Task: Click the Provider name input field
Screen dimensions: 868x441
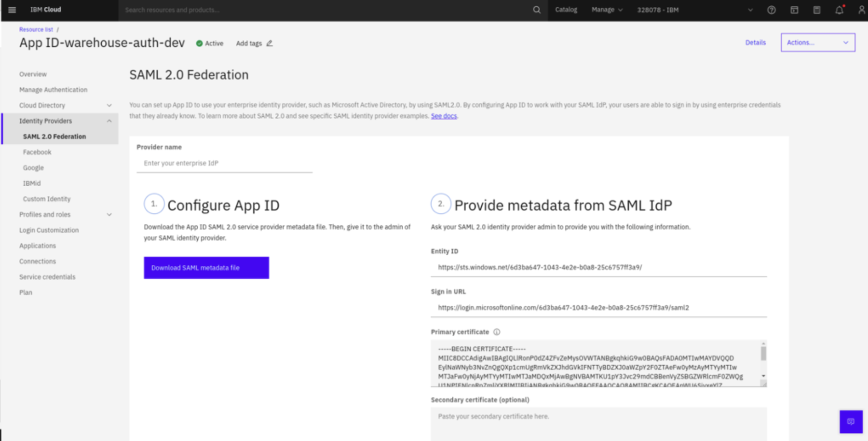Action: [x=224, y=164]
